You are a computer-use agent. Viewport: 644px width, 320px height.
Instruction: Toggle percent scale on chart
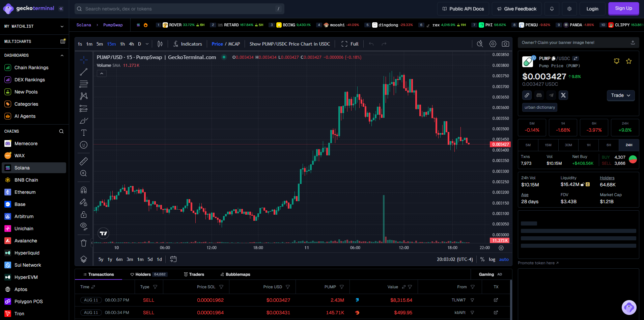tap(482, 260)
